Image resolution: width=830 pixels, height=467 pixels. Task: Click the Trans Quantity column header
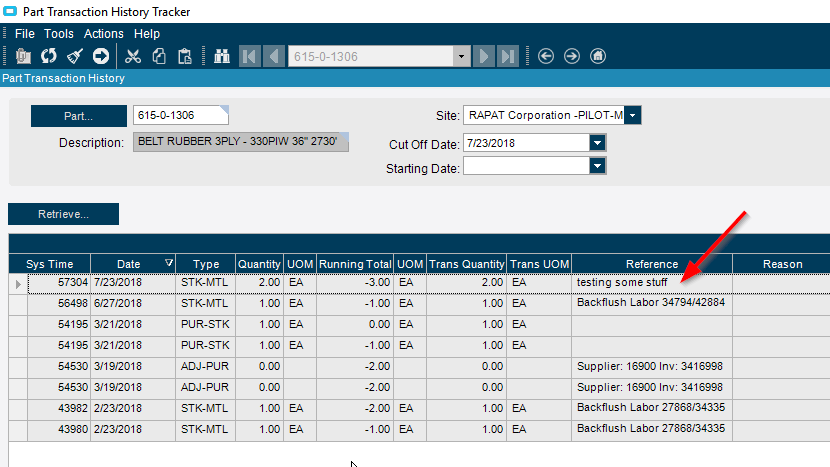click(x=466, y=264)
